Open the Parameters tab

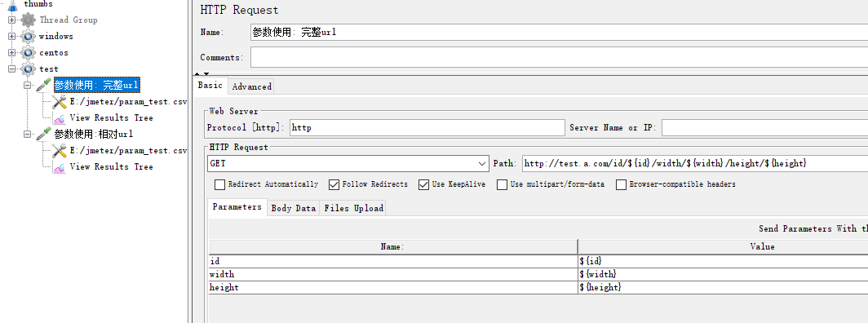coord(237,207)
